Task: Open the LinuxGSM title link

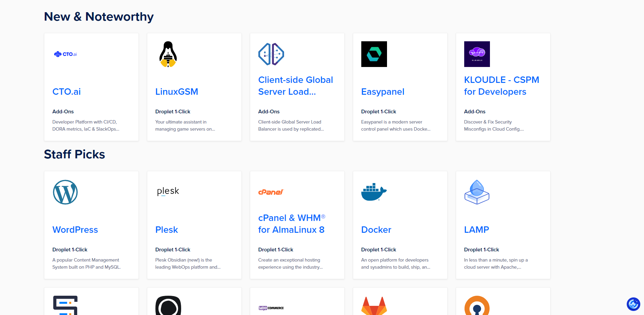Action: point(177,92)
